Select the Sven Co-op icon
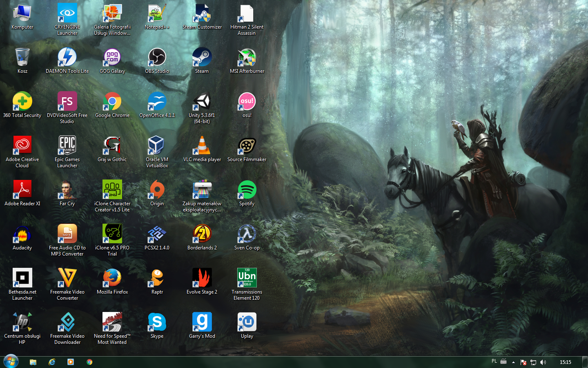 coord(247,237)
